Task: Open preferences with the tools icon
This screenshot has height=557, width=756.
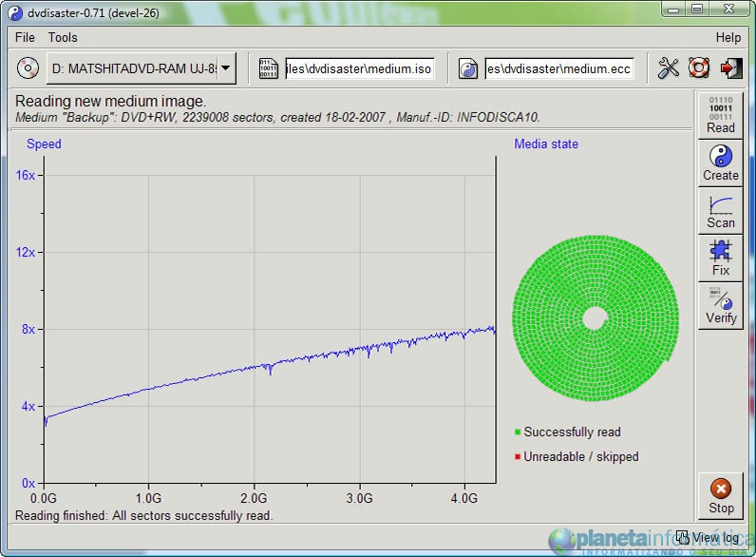Action: coord(669,68)
